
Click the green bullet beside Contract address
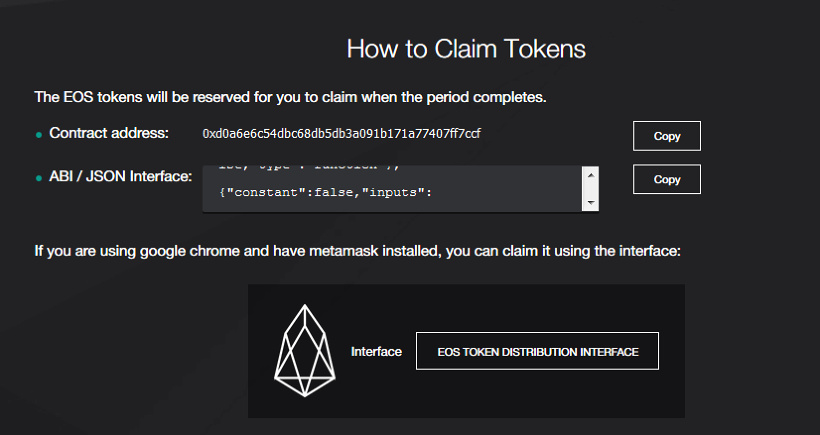(39, 134)
